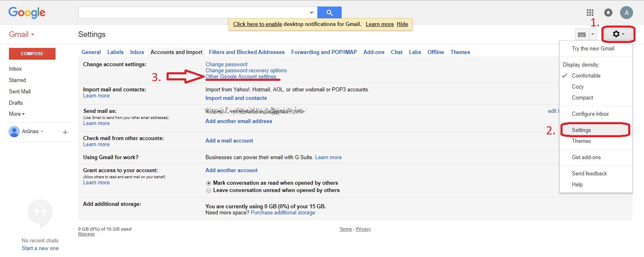The width and height of the screenshot is (644, 257).
Task: Add a contact with the plus icon
Action: (65, 132)
